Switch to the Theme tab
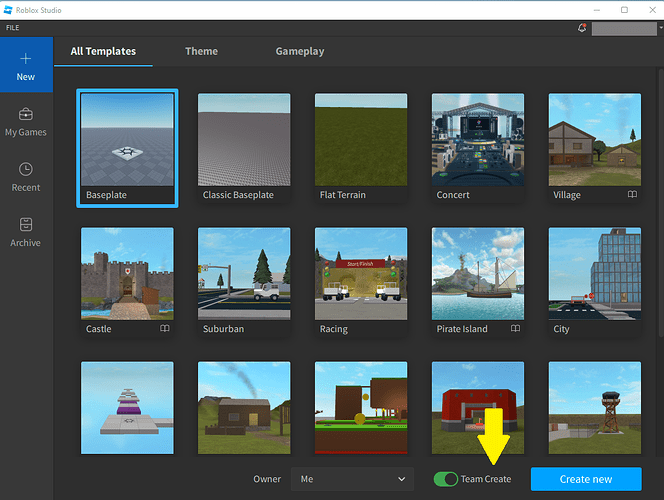The image size is (664, 500). pyautogui.click(x=201, y=51)
